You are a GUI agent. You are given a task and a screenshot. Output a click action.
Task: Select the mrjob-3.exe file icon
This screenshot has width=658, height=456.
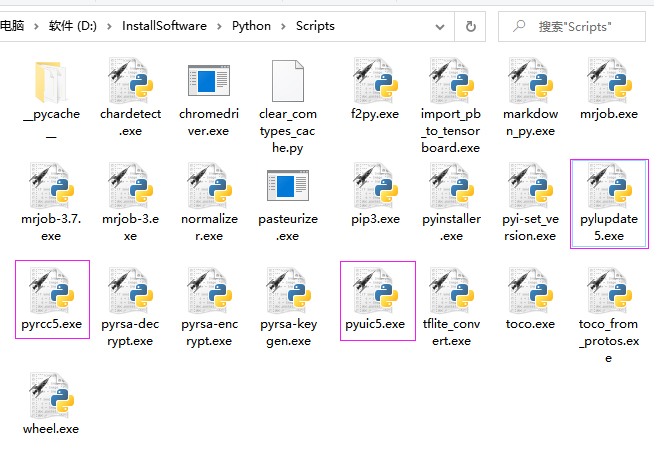[130, 186]
